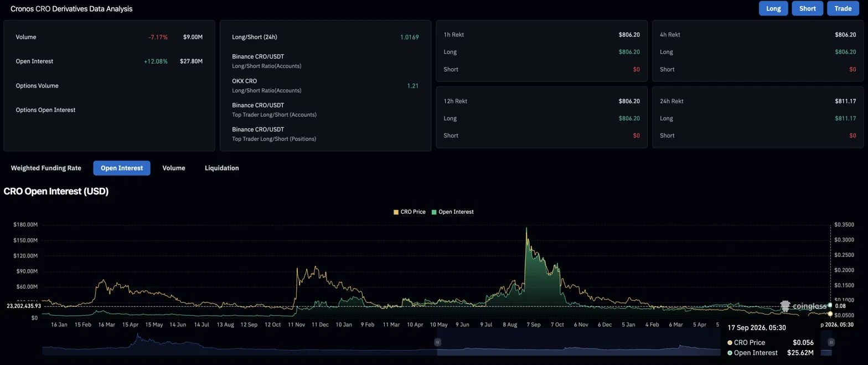868x365 pixels.
Task: Click the right handle of the range slider
Action: (831, 342)
